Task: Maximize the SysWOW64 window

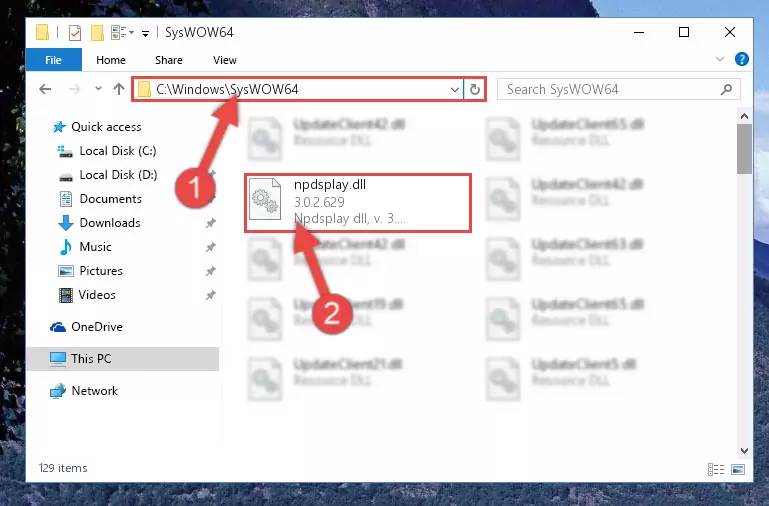Action: click(x=684, y=32)
